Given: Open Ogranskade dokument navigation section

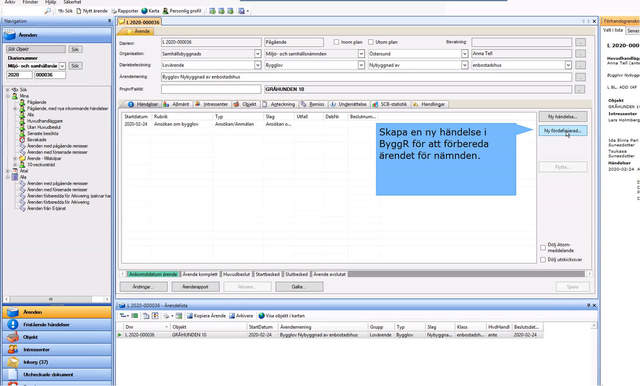Looking at the screenshot, I should 57,374.
